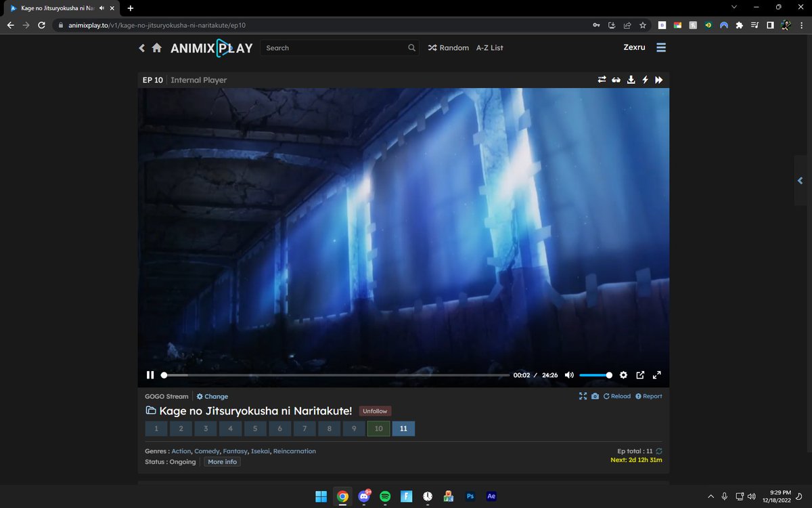This screenshot has height=508, width=812.
Task: Select episode 9
Action: [354, 429]
